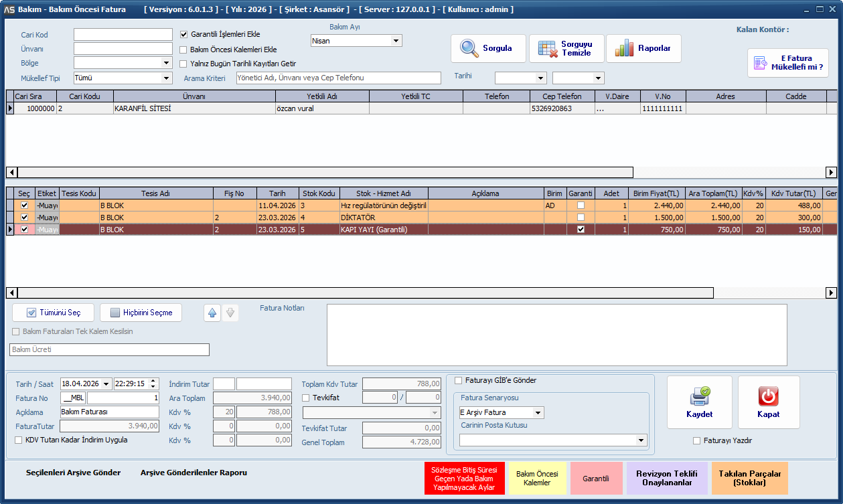Screen dimensions: 843x504
Task: Toggle the Tevkifat checkbox
Action: pos(306,398)
